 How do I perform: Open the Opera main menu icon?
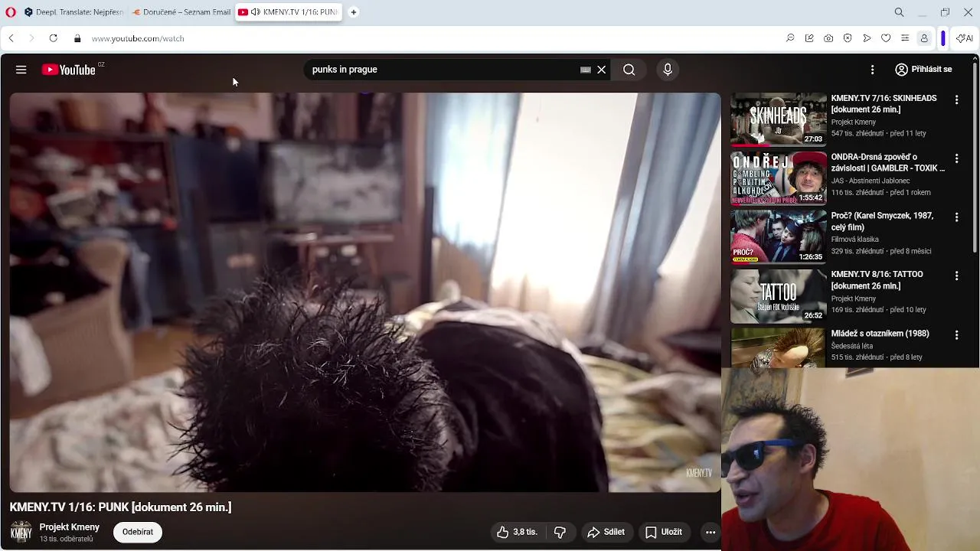click(11, 12)
